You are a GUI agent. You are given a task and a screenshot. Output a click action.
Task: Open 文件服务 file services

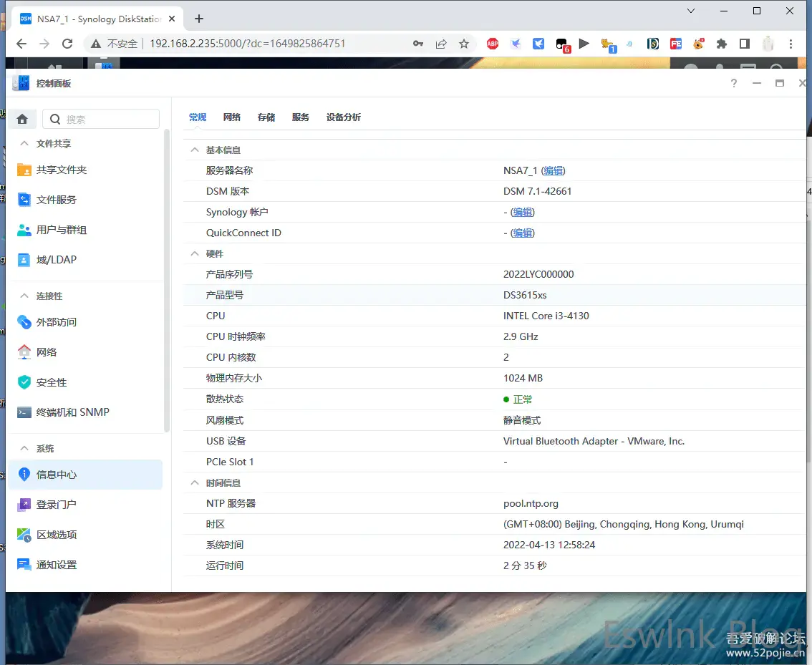tap(56, 200)
